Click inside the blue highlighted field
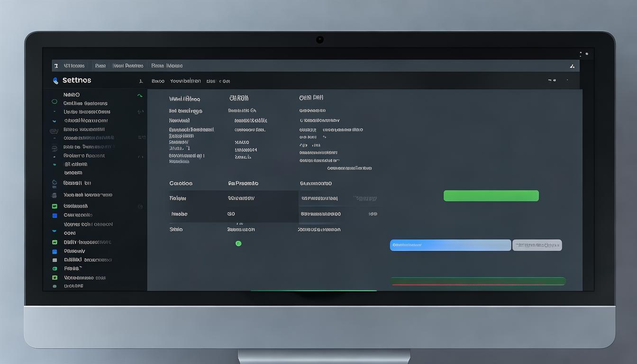 click(450, 245)
